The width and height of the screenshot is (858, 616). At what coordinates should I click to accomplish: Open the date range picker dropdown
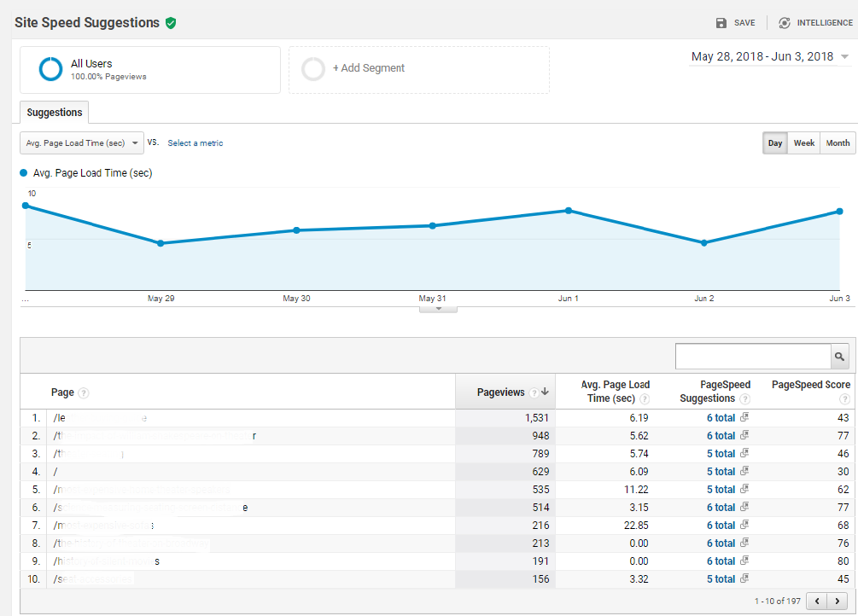(769, 57)
